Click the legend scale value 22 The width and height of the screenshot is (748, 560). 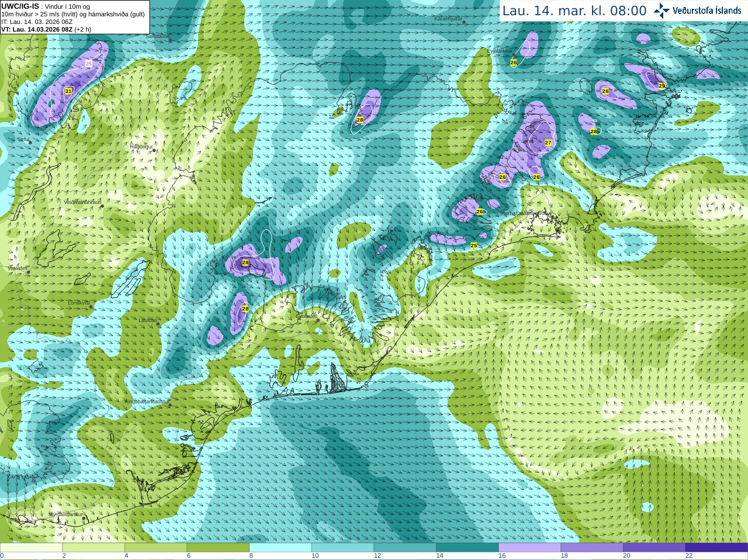tap(689, 556)
